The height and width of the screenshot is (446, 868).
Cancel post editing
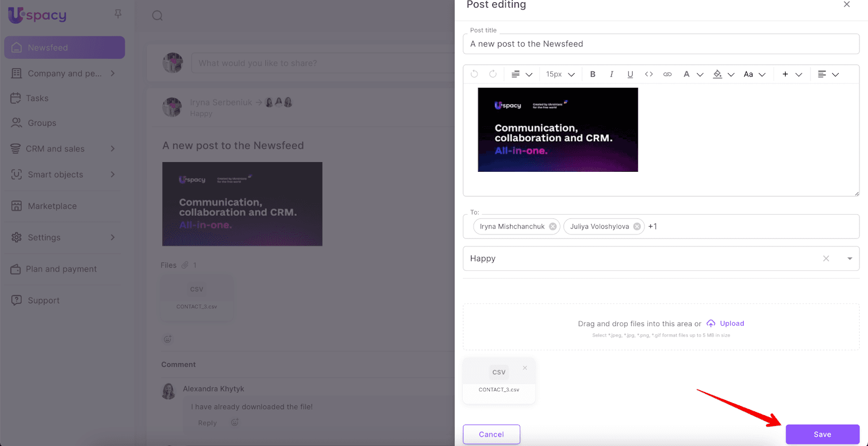point(491,434)
